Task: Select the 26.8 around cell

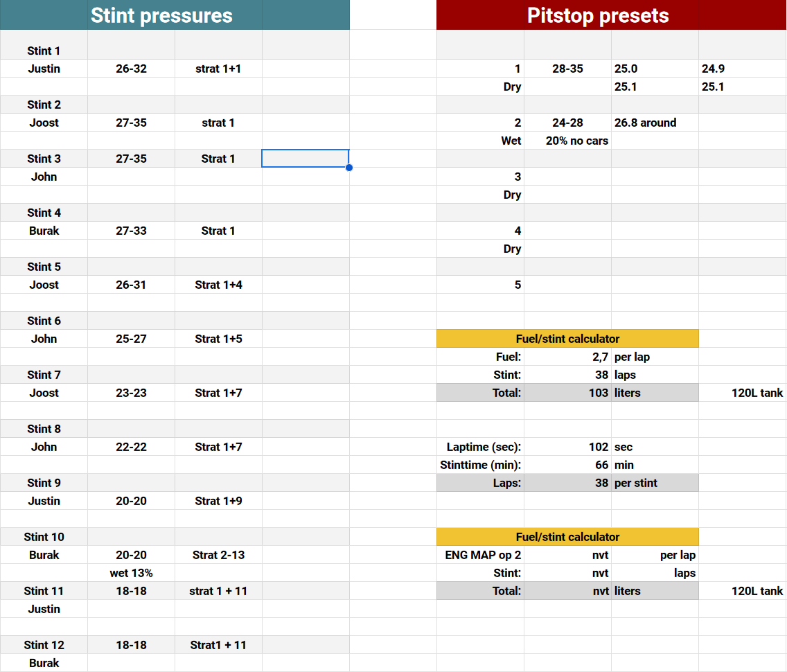Action: (x=645, y=123)
